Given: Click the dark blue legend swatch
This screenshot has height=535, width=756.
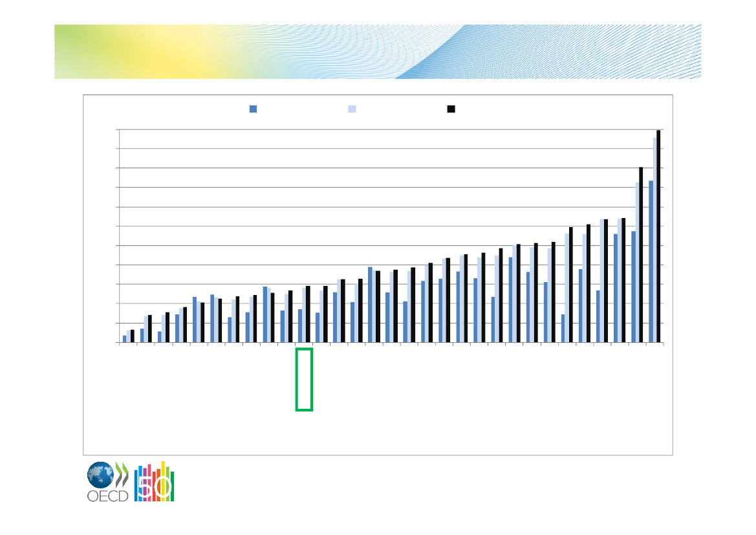Looking at the screenshot, I should click(253, 109).
